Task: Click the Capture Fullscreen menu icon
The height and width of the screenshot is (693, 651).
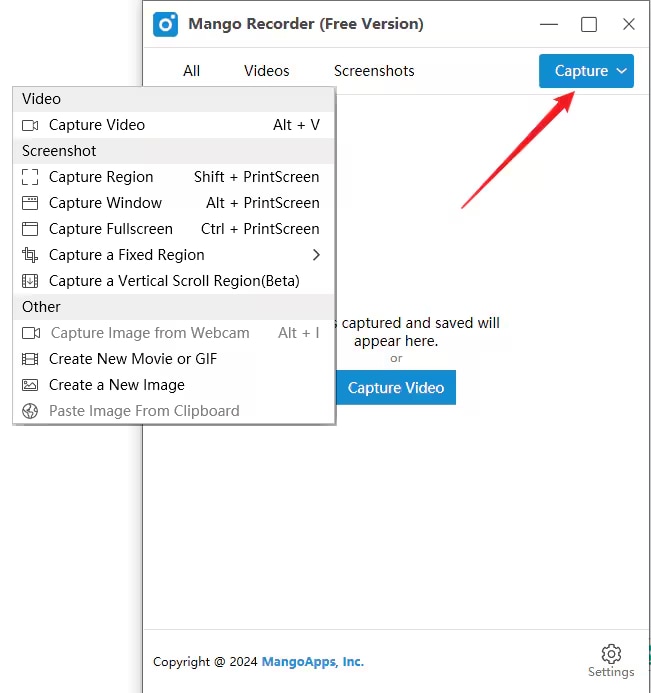Action: (x=30, y=229)
